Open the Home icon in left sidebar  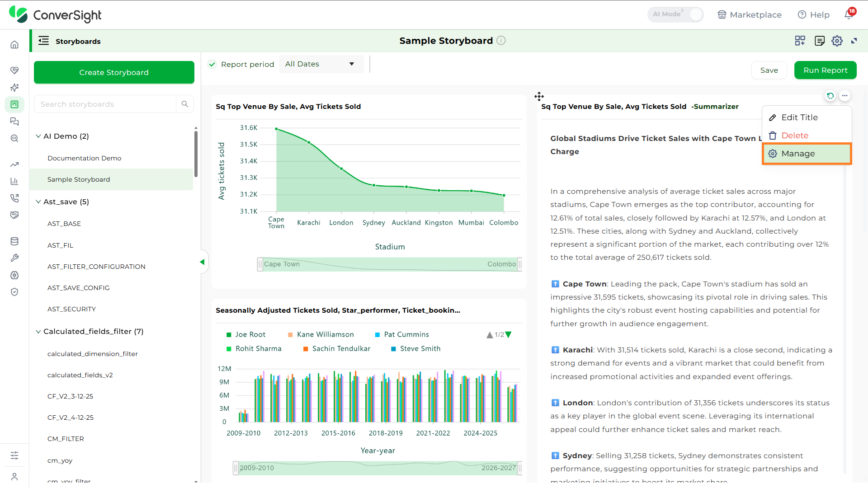[x=14, y=44]
